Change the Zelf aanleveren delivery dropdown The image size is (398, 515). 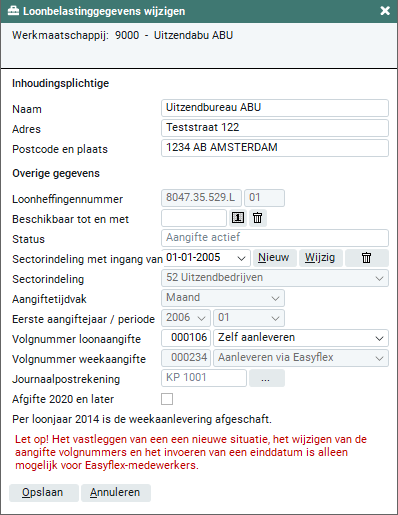tap(301, 338)
